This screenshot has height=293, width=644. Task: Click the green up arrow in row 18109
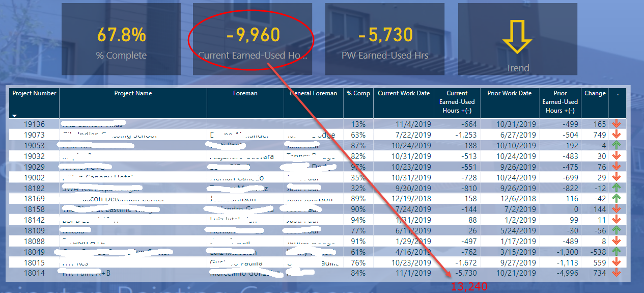pos(617,230)
